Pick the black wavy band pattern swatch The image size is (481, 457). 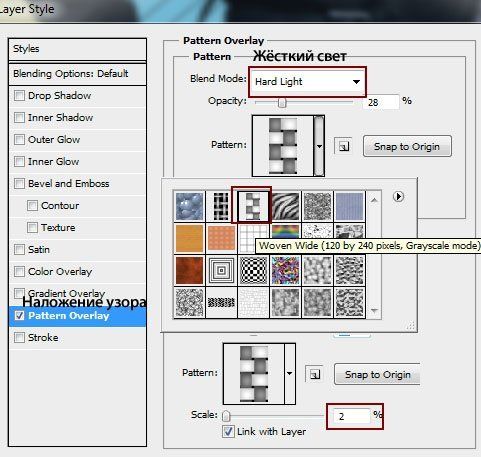point(221,302)
